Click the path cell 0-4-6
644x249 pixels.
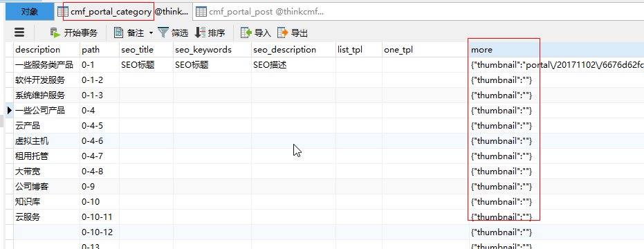tap(100, 141)
